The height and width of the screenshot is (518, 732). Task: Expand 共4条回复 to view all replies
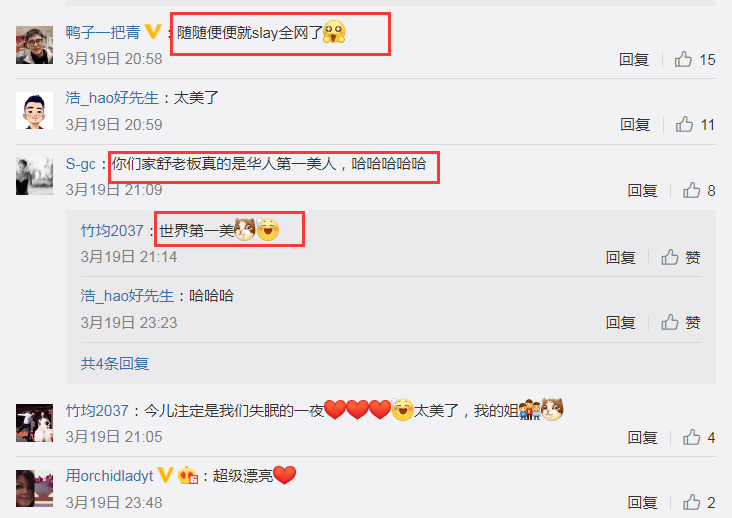pos(115,364)
